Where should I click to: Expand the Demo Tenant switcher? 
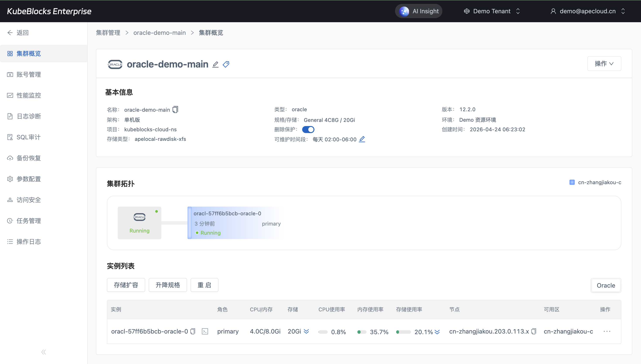(x=492, y=11)
